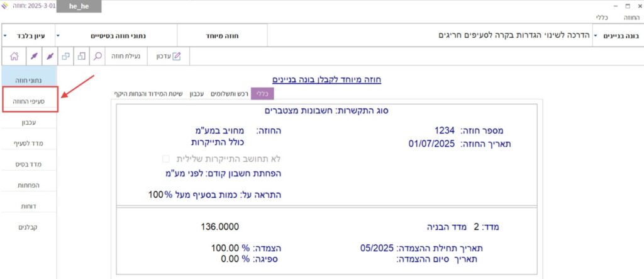Expand the עיון בלבד dropdown
This screenshot has width=644, height=279.
coord(6,35)
